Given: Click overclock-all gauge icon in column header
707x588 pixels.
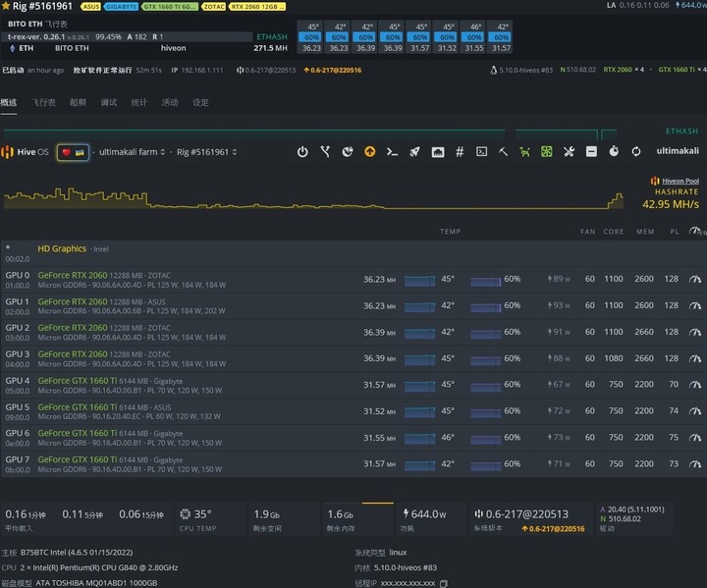Looking at the screenshot, I should [x=696, y=231].
